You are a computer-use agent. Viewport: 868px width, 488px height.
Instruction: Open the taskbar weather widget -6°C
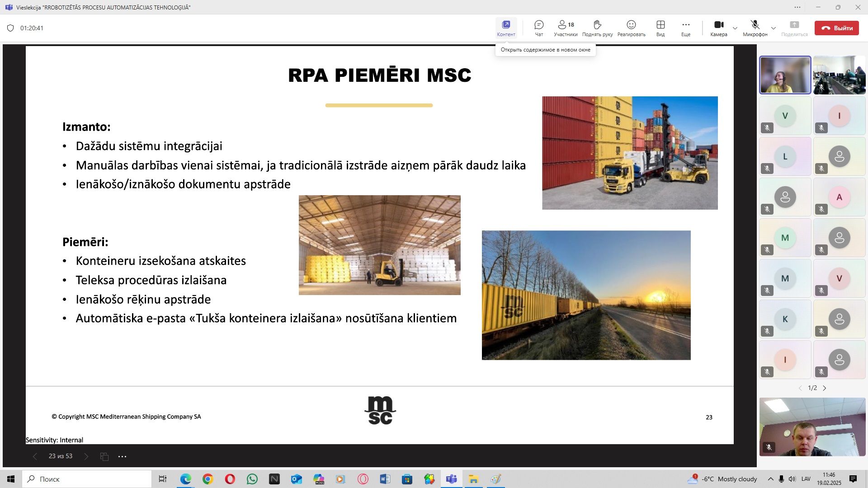(722, 479)
